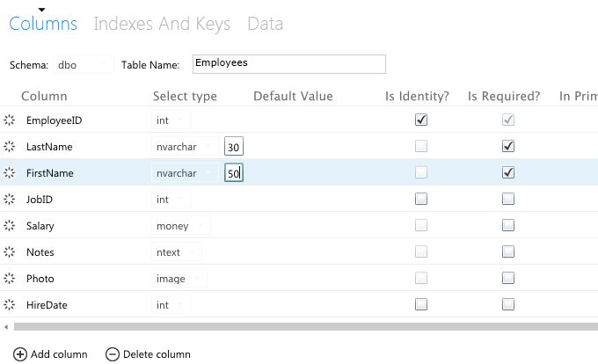The image size is (598, 364).
Task: Enable Is Required for JobID
Action: pyautogui.click(x=508, y=200)
